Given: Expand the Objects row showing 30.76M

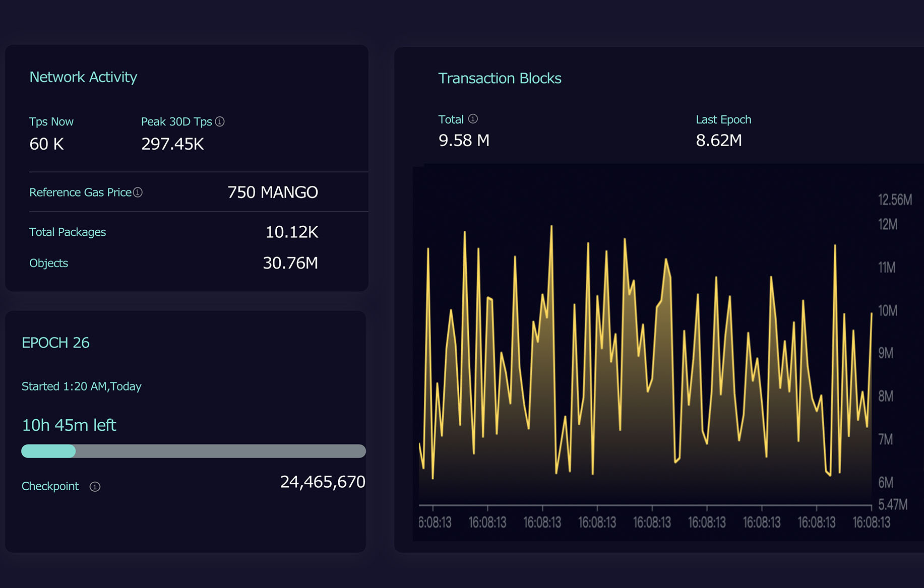Looking at the screenshot, I should (x=48, y=263).
